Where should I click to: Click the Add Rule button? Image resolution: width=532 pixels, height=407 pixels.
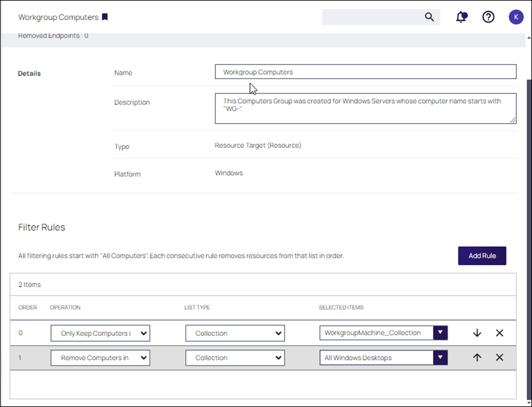click(482, 256)
